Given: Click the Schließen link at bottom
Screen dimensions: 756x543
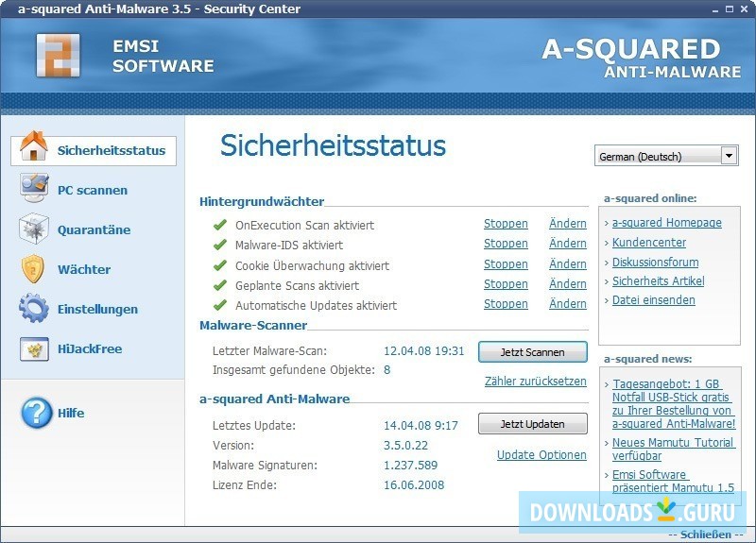Looking at the screenshot, I should (x=705, y=535).
